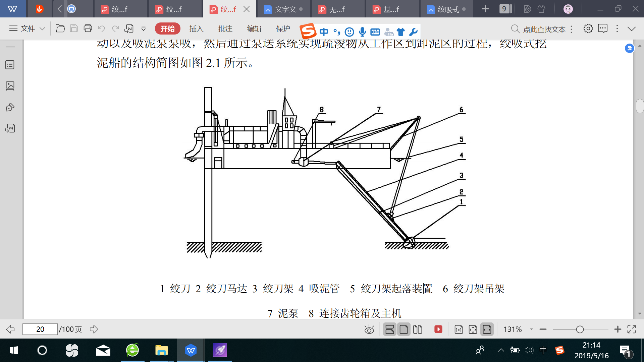Open the print dialog icon

pyautogui.click(x=88, y=28)
